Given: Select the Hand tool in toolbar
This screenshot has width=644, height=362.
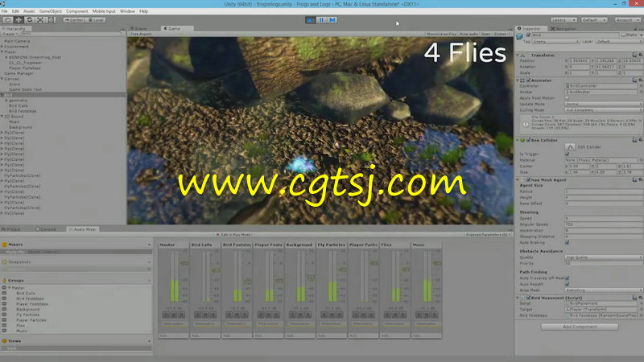Looking at the screenshot, I should coord(7,19).
